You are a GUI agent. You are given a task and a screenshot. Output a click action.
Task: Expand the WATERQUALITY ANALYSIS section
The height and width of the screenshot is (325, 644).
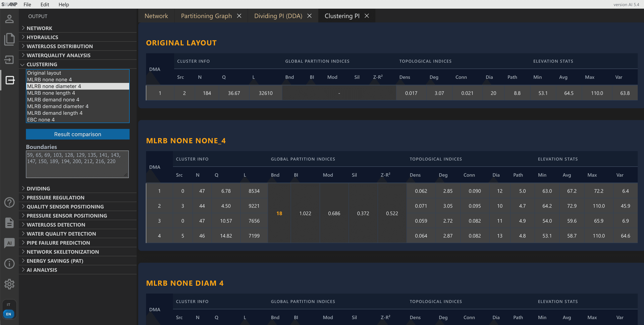coord(78,55)
